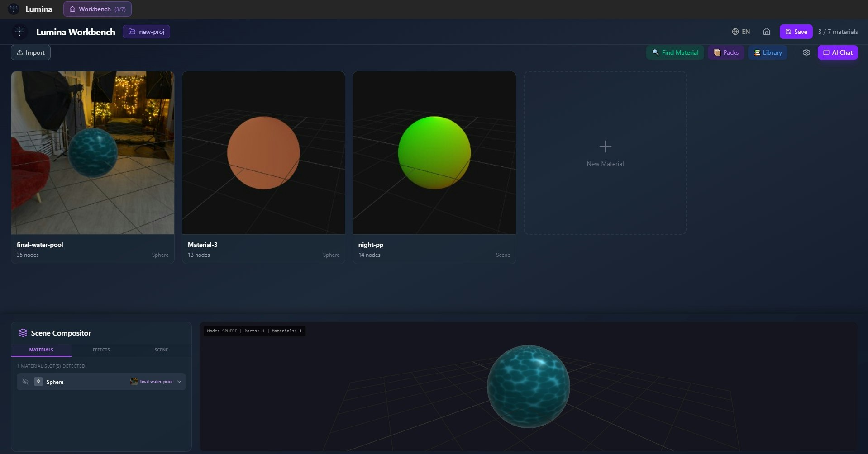The image size is (868, 454).
Task: Click the teal water sphere in viewport
Action: click(x=529, y=386)
